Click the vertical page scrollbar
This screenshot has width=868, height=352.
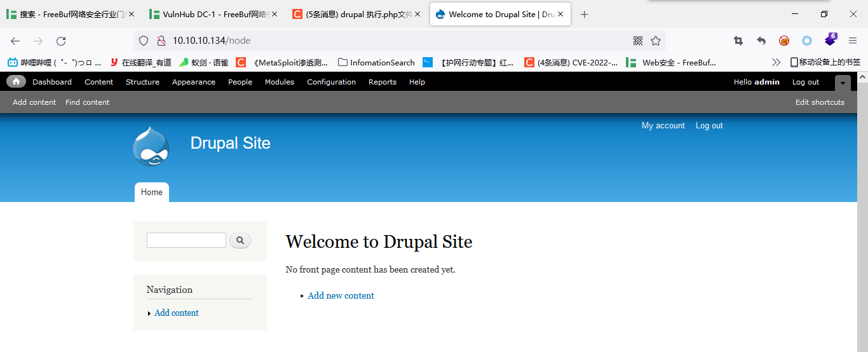pyautogui.click(x=862, y=216)
